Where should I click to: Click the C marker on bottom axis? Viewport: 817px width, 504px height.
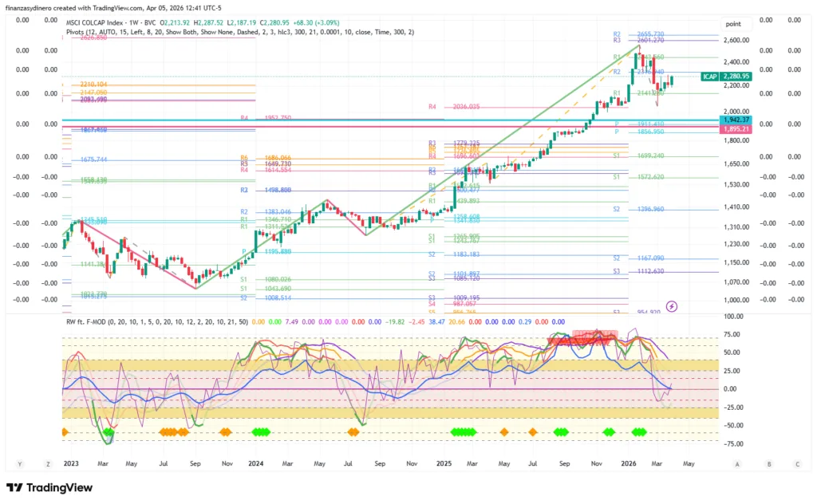[x=796, y=463]
